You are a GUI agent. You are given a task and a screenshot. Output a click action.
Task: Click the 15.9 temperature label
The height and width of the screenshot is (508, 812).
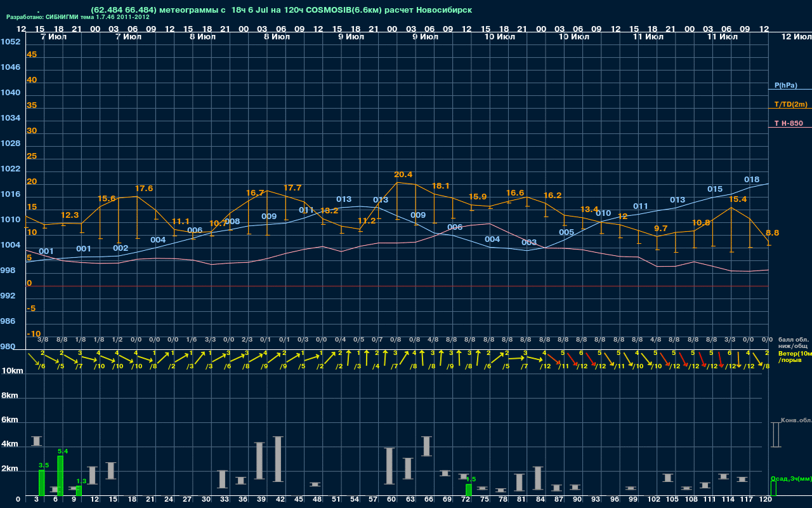click(478, 197)
